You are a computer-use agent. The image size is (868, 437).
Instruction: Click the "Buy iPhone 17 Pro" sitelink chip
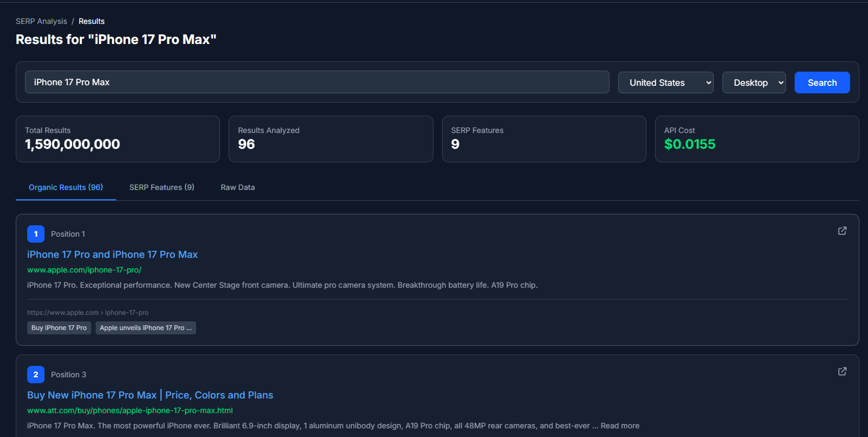(59, 328)
